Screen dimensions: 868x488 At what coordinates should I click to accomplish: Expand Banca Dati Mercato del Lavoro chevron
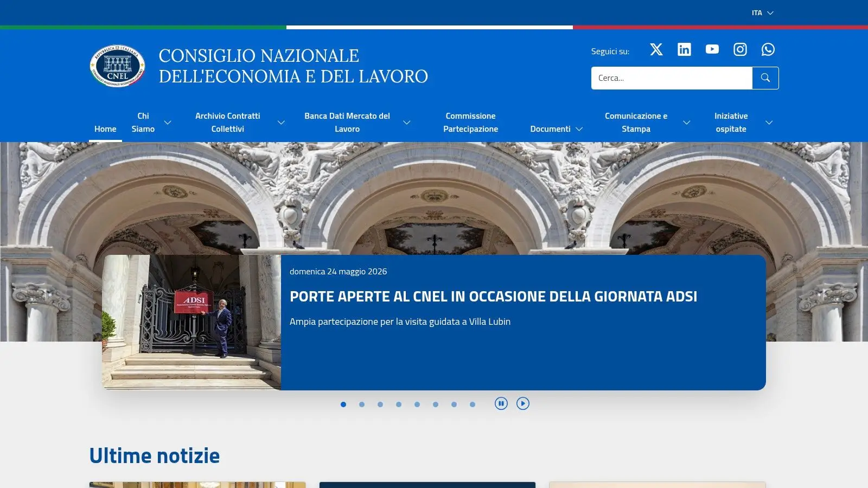pos(406,123)
